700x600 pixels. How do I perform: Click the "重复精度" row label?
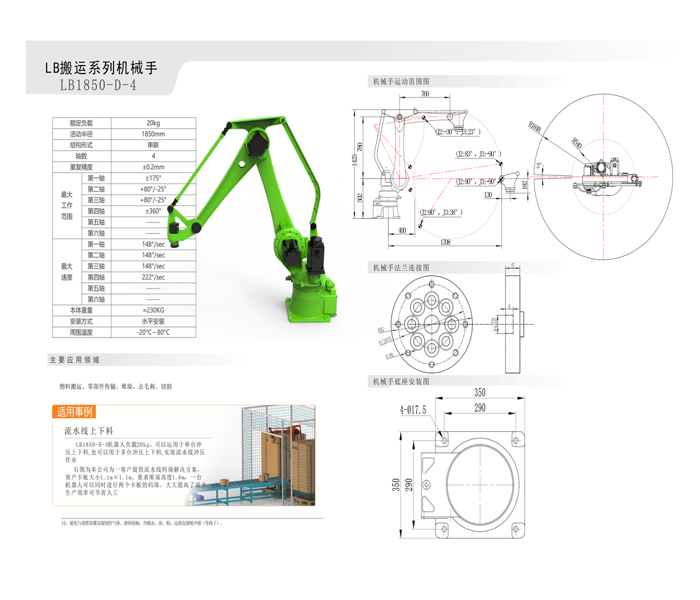(x=81, y=167)
